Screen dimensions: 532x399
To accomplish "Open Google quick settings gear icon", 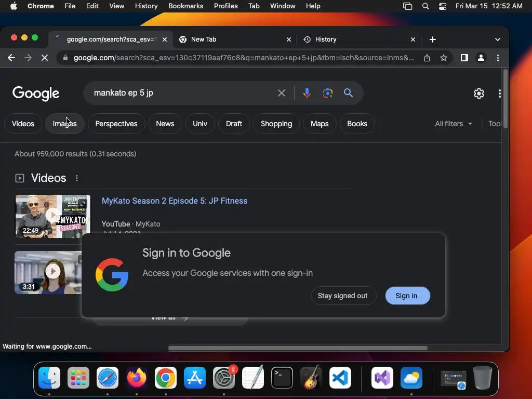I will pyautogui.click(x=478, y=94).
